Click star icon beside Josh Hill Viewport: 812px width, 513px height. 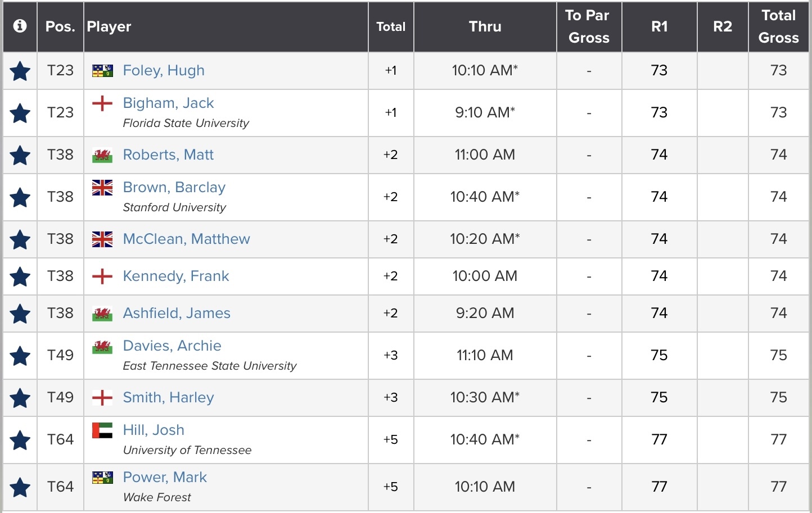pos(20,440)
